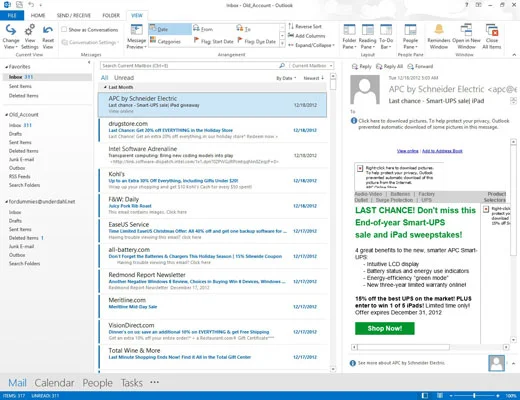Open the Change View icon
520x400 pixels.
[11, 30]
